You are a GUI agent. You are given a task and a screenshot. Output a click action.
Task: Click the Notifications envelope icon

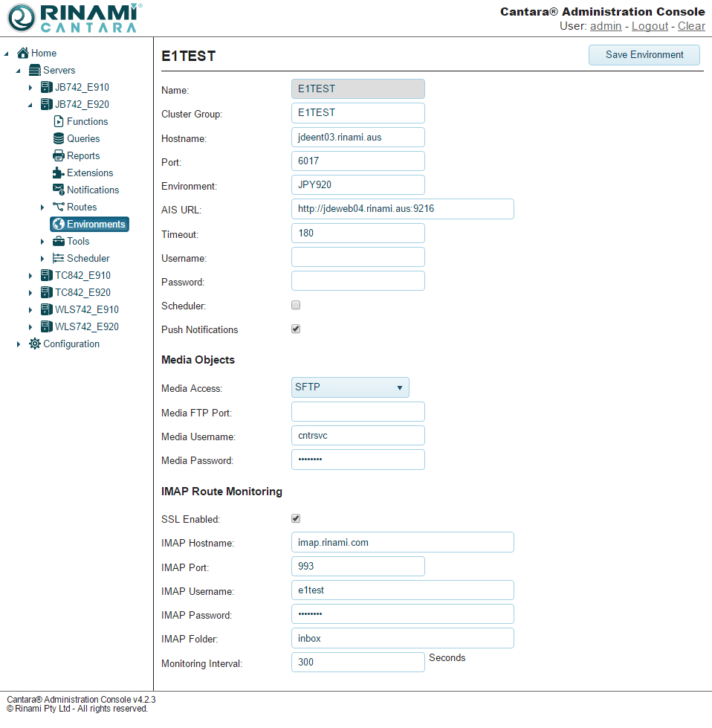point(59,190)
